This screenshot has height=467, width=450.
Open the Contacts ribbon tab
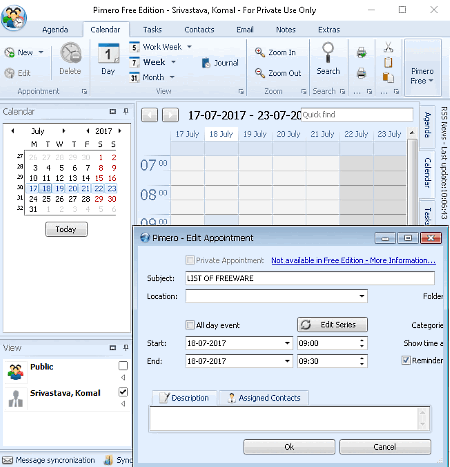[199, 30]
